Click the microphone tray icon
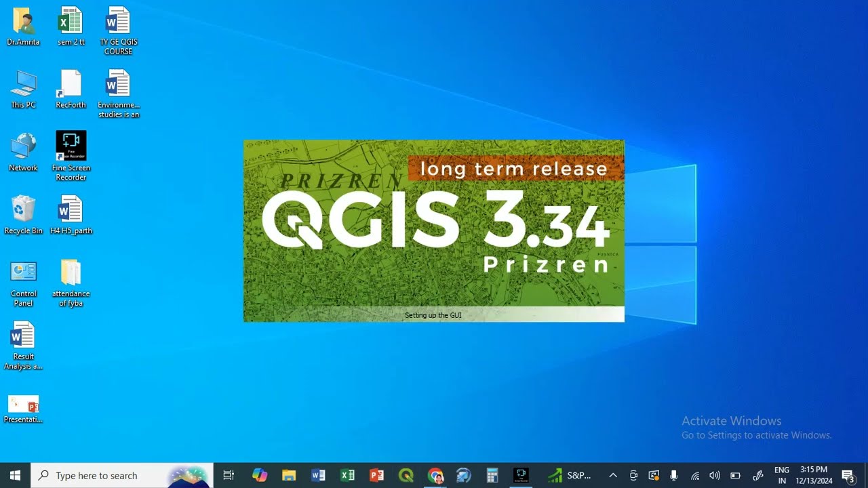The height and width of the screenshot is (488, 868). (x=673, y=475)
